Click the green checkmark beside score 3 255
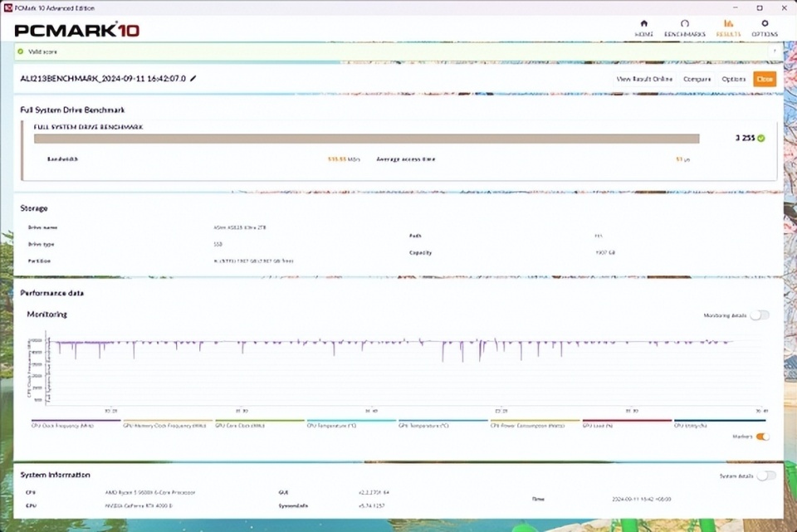The width and height of the screenshot is (797, 532). (761, 139)
